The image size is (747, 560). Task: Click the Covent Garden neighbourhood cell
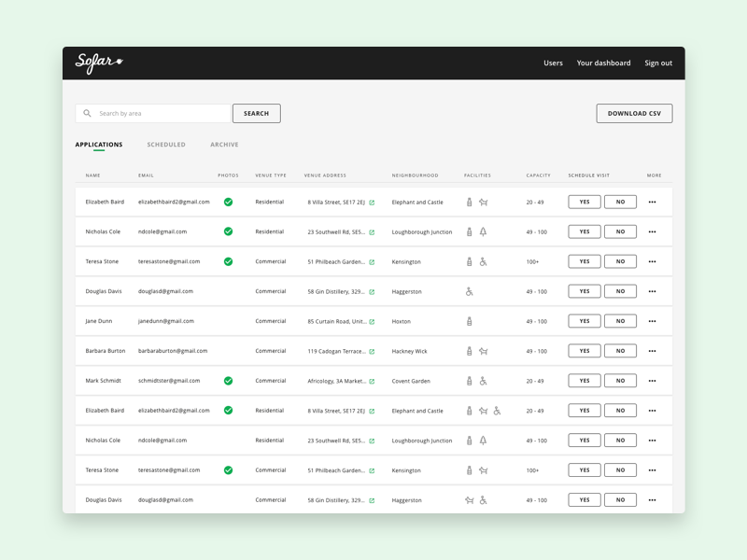click(411, 381)
